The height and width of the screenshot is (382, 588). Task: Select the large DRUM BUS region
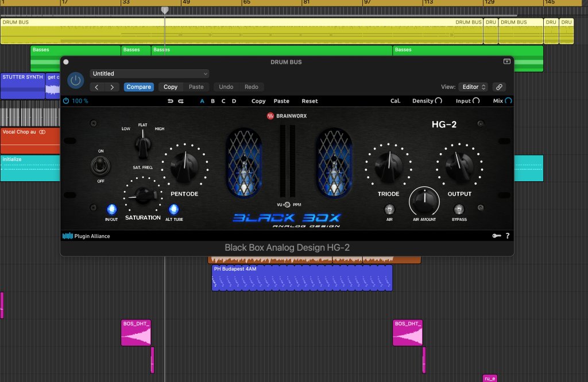[242, 31]
